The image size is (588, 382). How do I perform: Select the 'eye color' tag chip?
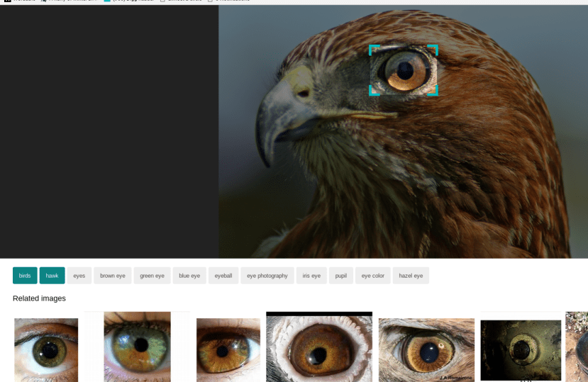(373, 276)
